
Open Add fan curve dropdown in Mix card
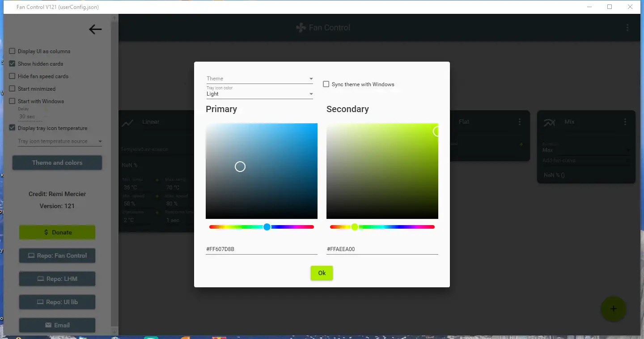(586, 160)
